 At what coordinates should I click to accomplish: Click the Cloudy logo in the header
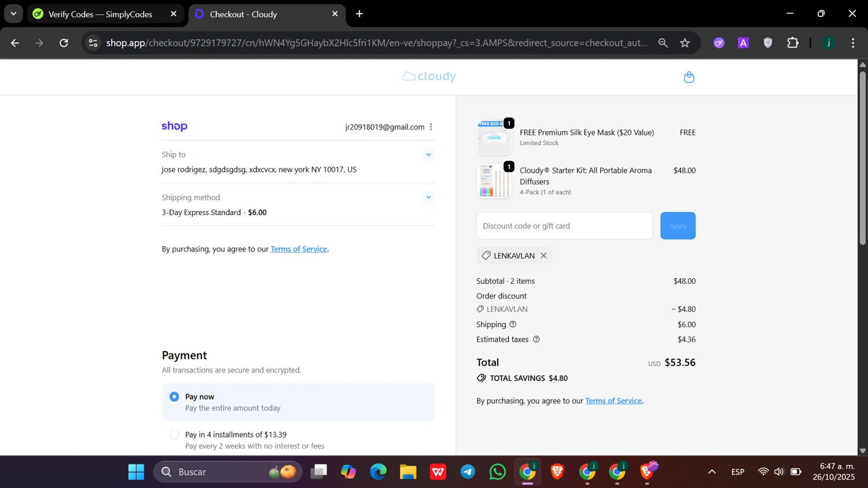click(429, 76)
